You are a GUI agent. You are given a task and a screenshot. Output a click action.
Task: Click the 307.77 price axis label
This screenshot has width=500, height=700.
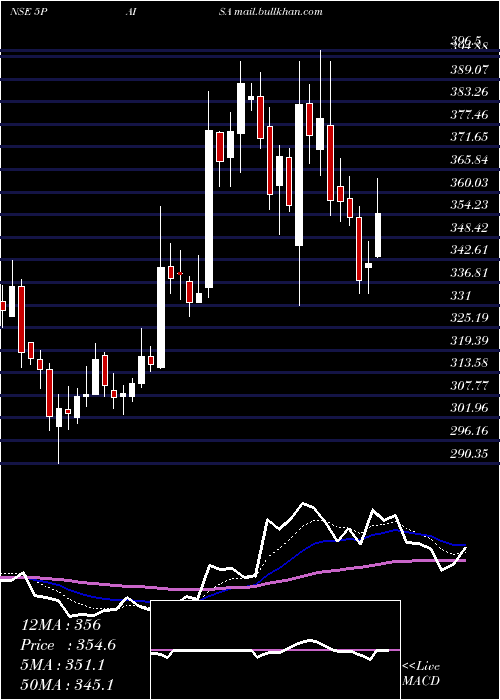click(x=469, y=386)
